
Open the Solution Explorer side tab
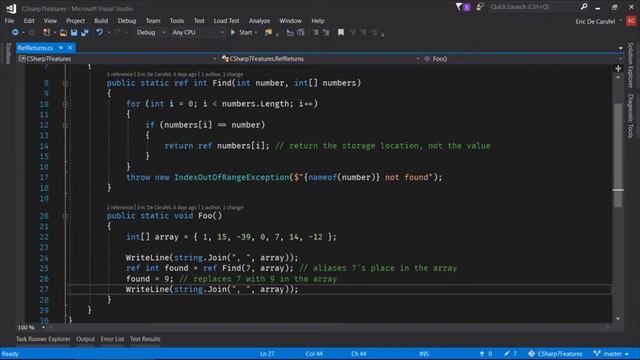[631, 65]
